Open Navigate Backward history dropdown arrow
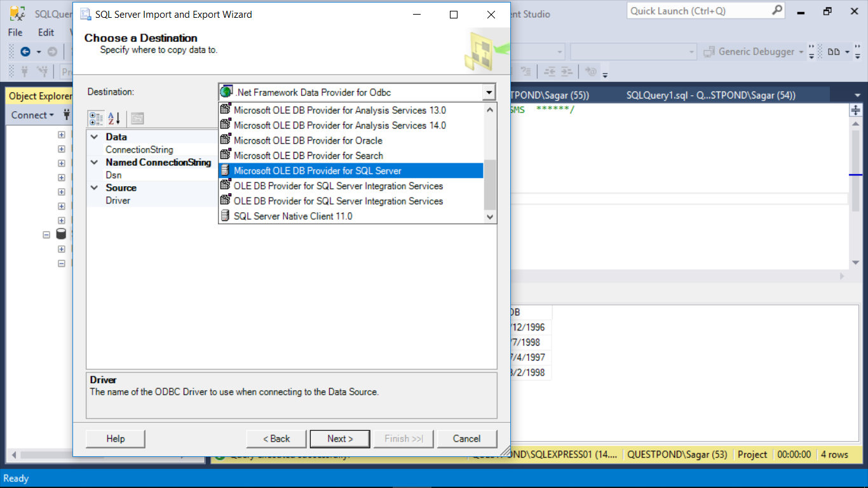This screenshot has width=868, height=488. pos(39,52)
